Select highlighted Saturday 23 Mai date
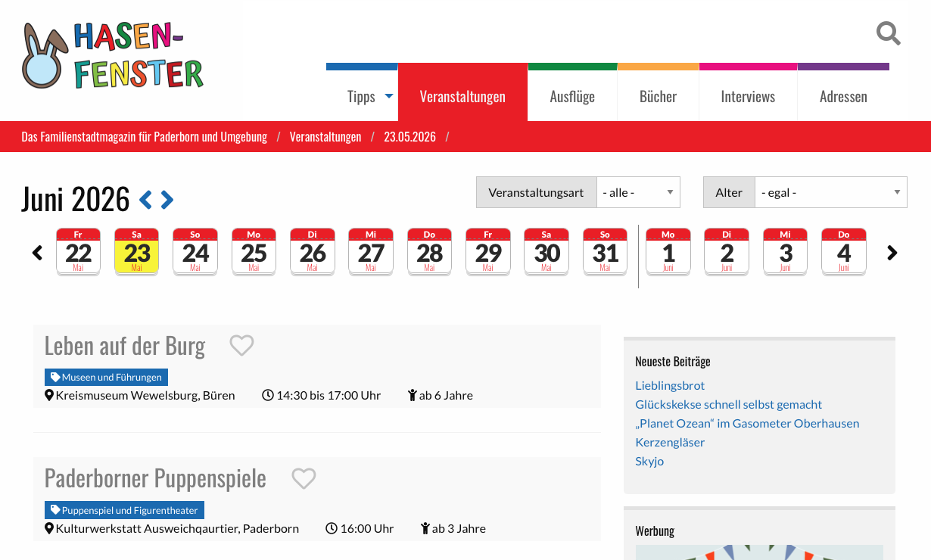 tap(136, 252)
